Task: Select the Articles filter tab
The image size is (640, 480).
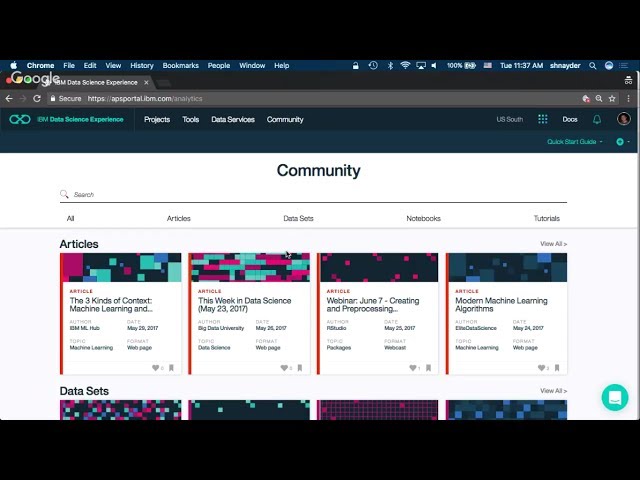Action: pos(178,218)
